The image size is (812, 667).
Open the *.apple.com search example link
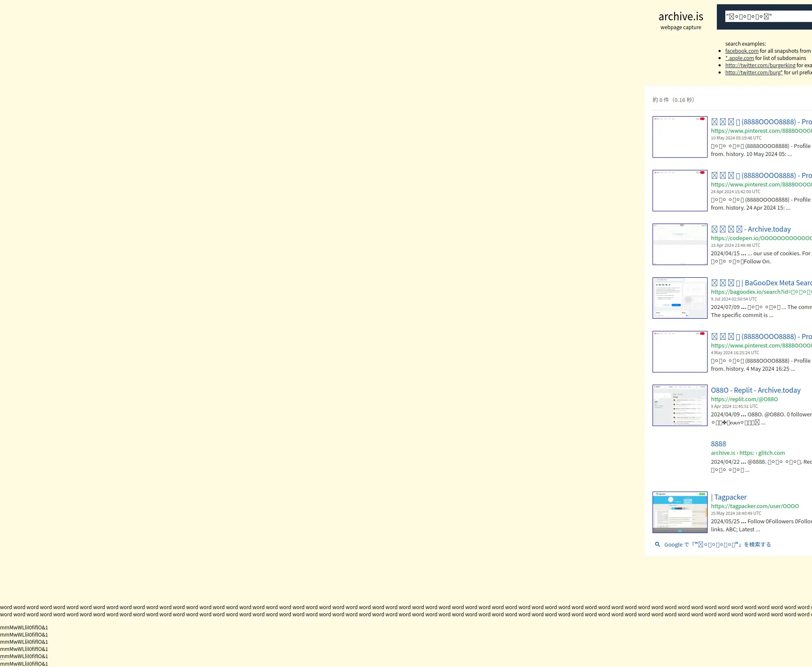coord(739,58)
